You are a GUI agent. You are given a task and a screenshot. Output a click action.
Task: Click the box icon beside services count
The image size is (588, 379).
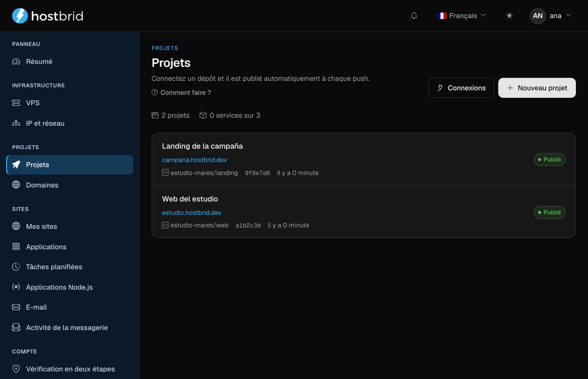pos(203,115)
